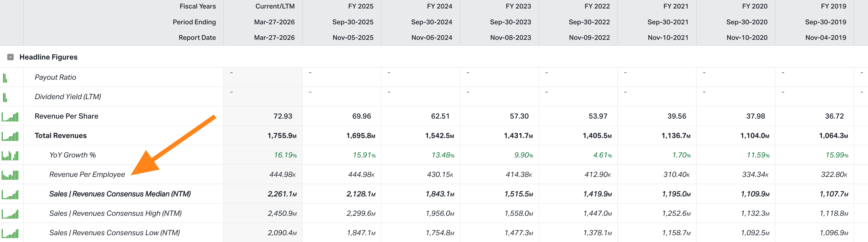Click the Current/LTM column header
The image size is (868, 242).
[275, 6]
